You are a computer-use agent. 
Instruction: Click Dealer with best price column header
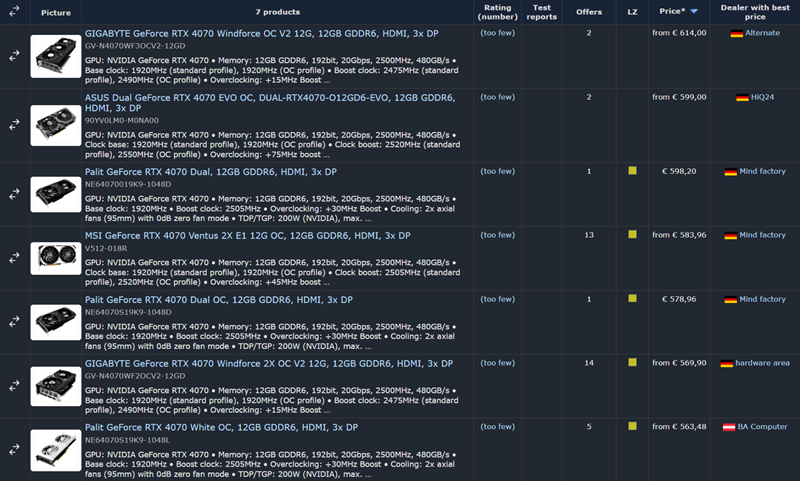[x=756, y=12]
